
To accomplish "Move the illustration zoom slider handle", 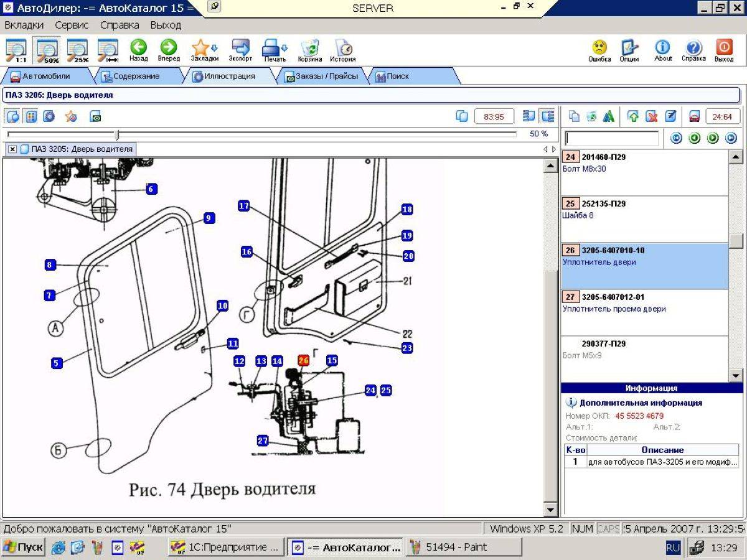I will click(x=116, y=134).
